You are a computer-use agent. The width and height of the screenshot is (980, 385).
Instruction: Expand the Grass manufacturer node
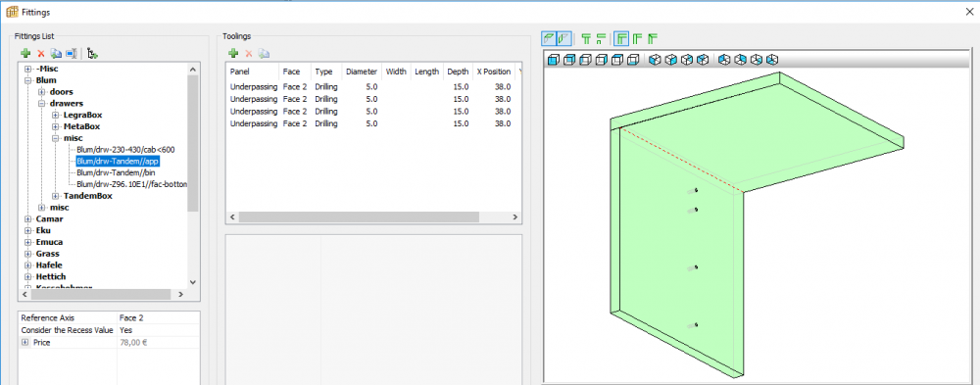[28, 254]
